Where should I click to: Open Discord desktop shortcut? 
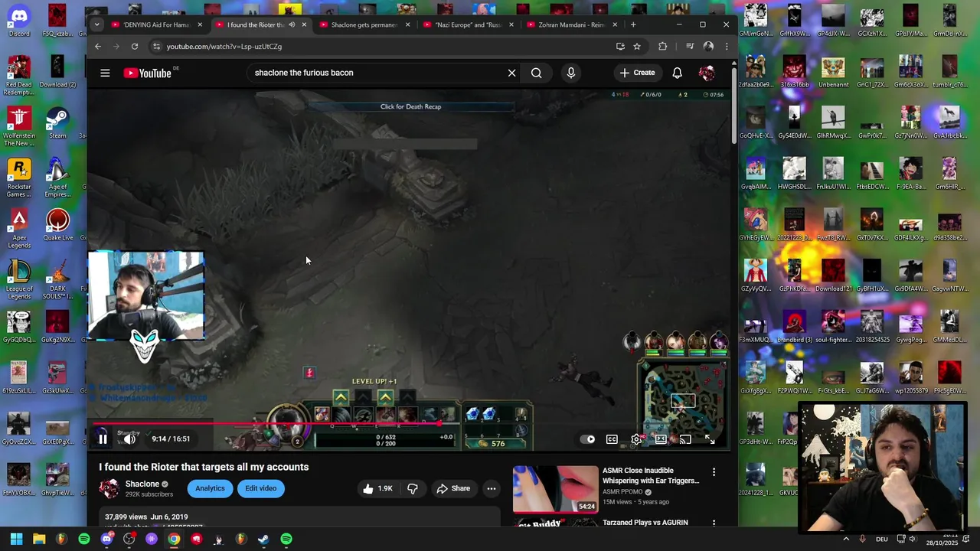coord(19,21)
